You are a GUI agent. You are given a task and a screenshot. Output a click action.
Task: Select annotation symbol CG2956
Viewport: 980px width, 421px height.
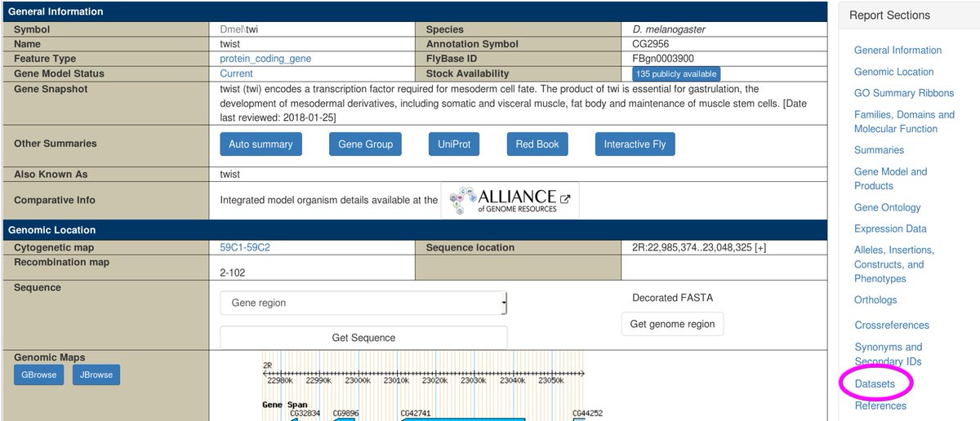651,44
